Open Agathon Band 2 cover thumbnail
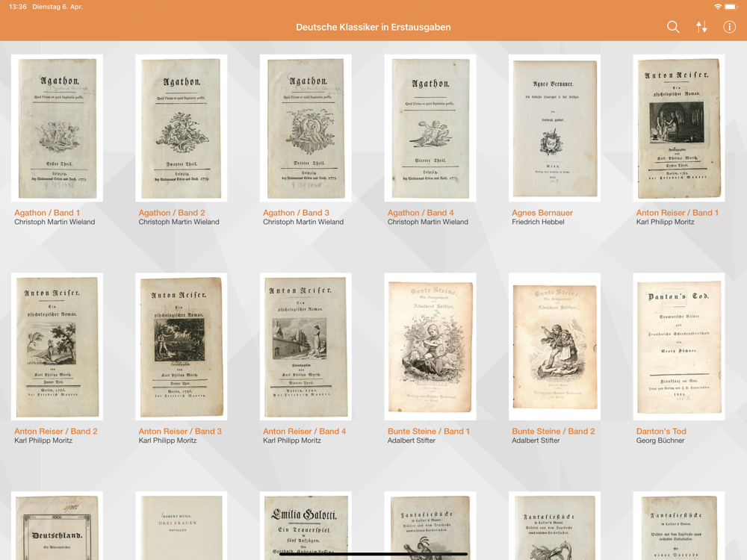747x560 pixels. click(182, 128)
